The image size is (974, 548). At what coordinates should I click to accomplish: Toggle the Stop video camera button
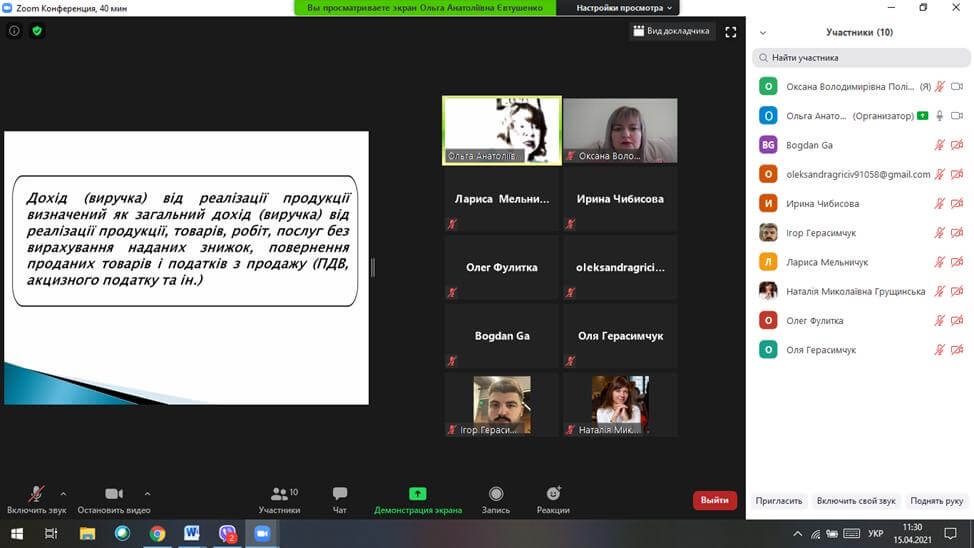[114, 494]
